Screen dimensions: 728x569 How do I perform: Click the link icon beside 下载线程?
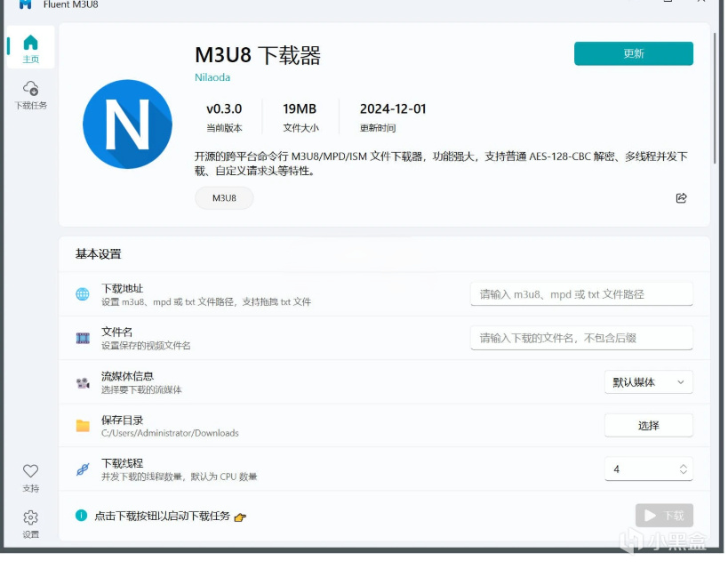tap(83, 469)
